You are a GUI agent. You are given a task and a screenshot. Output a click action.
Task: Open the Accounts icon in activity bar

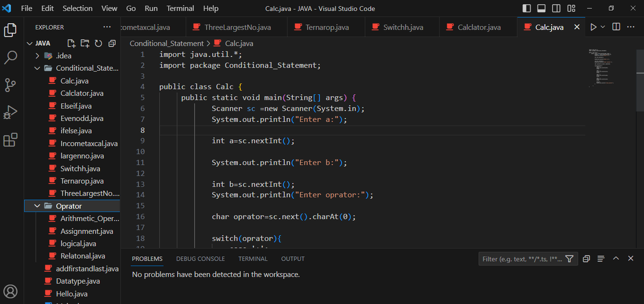(x=11, y=292)
